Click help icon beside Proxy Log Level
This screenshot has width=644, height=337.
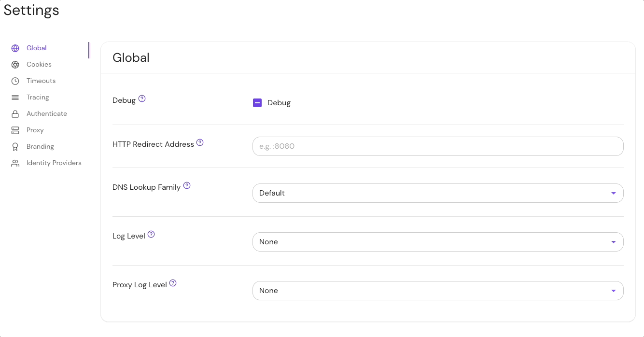(x=173, y=283)
